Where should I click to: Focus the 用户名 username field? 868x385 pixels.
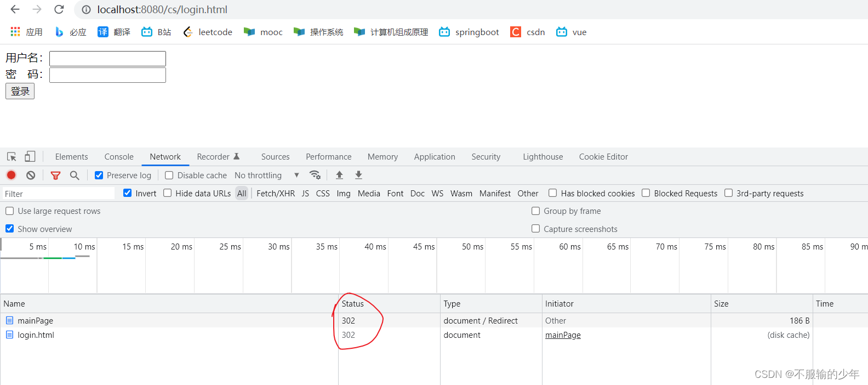[x=107, y=59]
